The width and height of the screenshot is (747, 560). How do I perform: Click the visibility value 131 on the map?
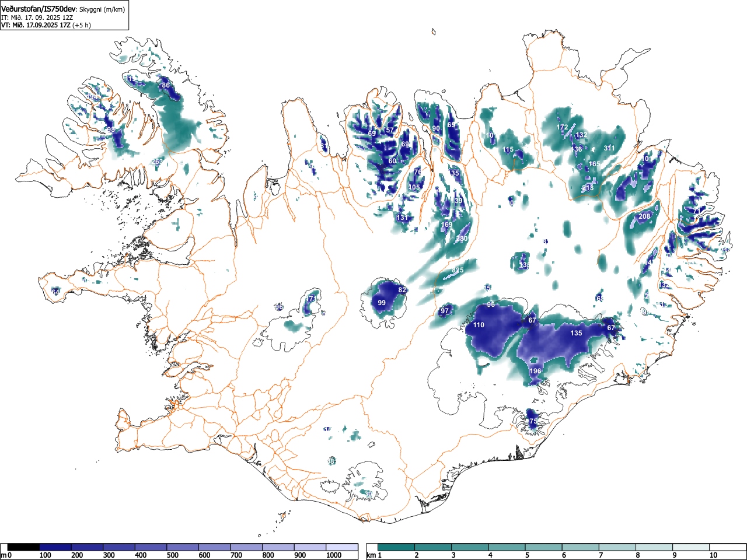[402, 218]
